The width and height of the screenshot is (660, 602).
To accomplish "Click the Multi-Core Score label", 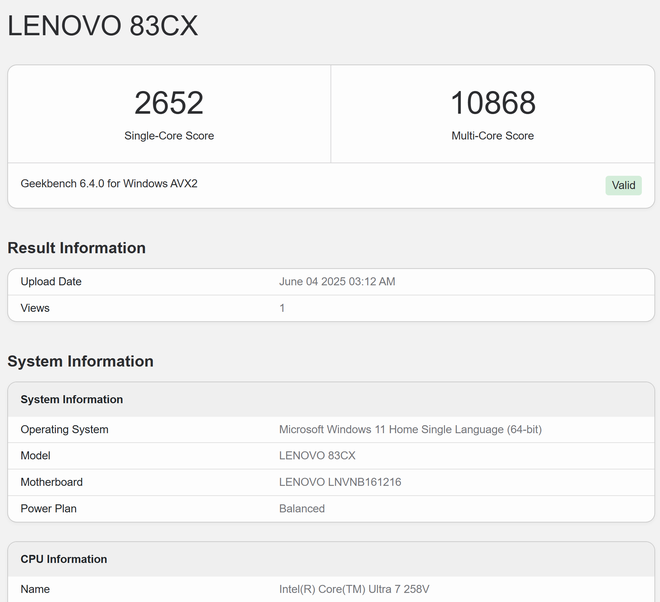I will (492, 136).
